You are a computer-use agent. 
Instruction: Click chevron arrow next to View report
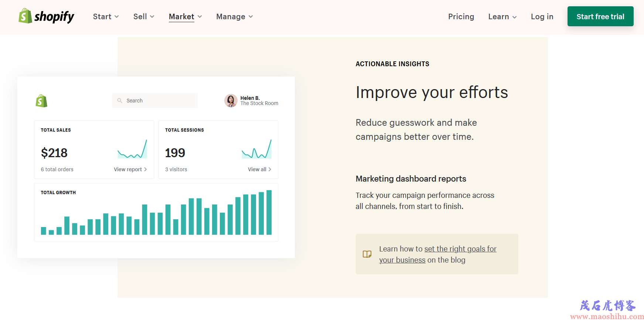[x=146, y=169]
